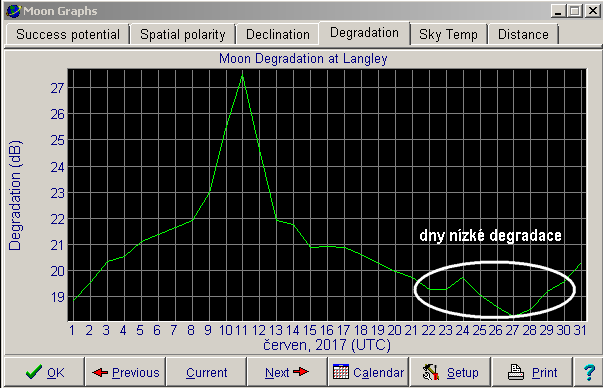Click the Current month button
This screenshot has height=388, width=603.
pos(207,372)
